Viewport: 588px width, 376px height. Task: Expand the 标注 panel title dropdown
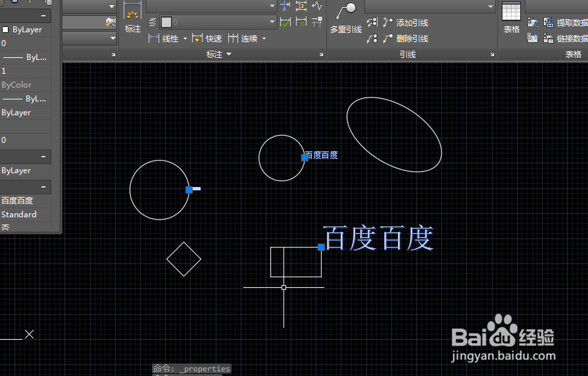219,55
